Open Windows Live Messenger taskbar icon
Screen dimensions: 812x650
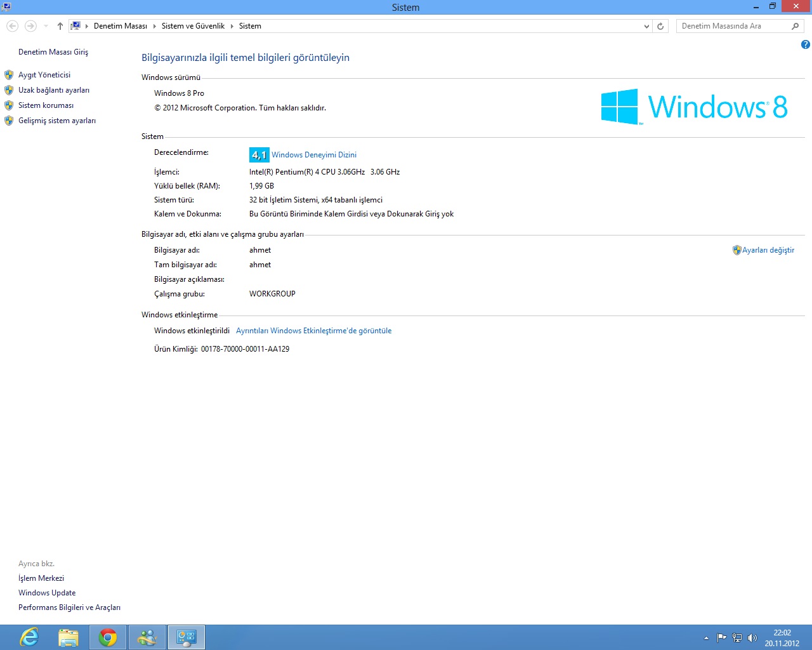[x=147, y=637]
